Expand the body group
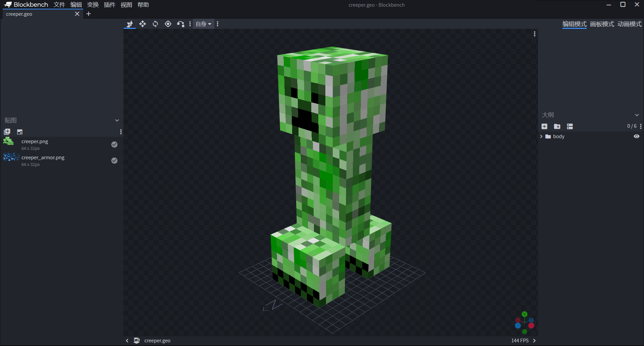Screen dimensions: 644x346 [x=541, y=136]
